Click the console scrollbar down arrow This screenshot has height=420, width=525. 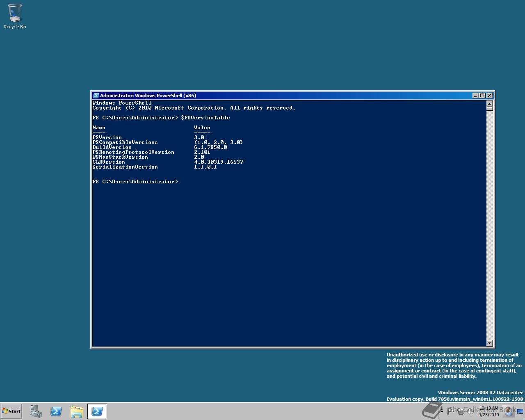tap(489, 343)
